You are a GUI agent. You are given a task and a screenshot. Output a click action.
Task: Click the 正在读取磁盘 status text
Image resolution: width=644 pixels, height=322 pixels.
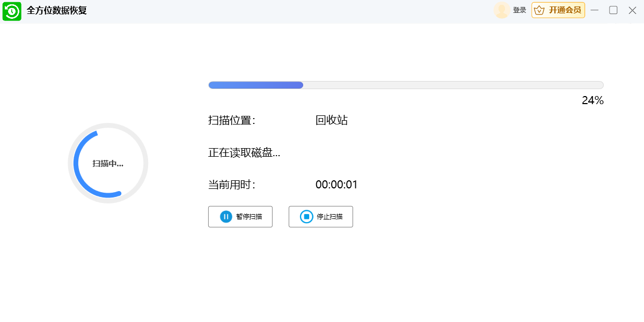point(244,152)
